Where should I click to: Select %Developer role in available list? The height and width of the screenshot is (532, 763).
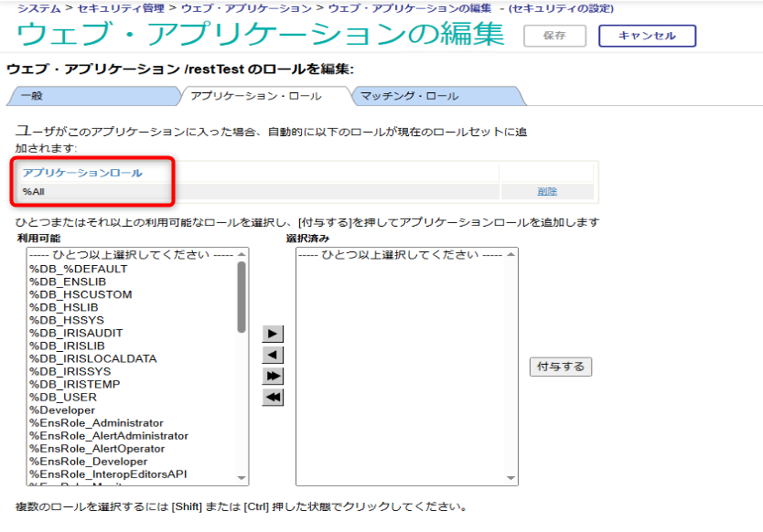point(62,410)
